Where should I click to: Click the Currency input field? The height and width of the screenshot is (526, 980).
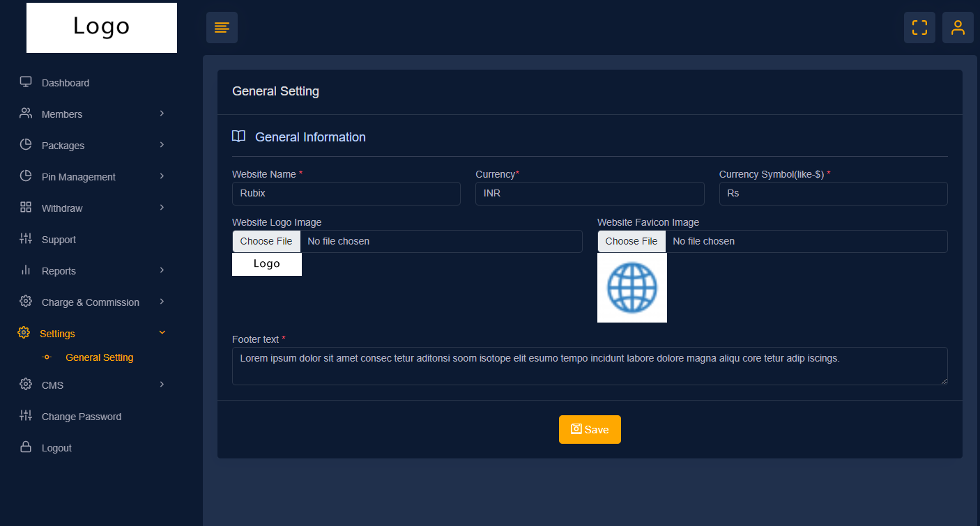(x=590, y=193)
